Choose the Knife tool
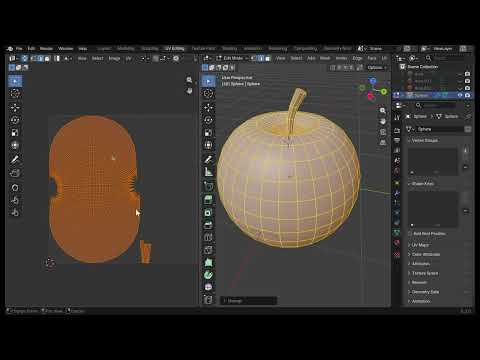 tap(208, 250)
